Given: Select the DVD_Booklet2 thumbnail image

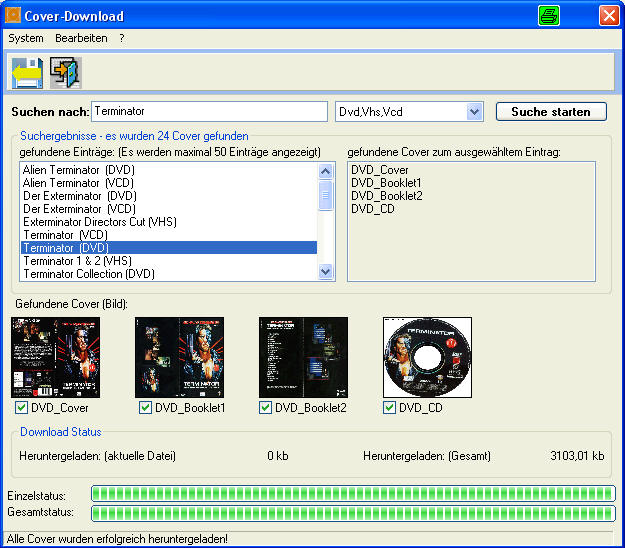Looking at the screenshot, I should [x=303, y=357].
